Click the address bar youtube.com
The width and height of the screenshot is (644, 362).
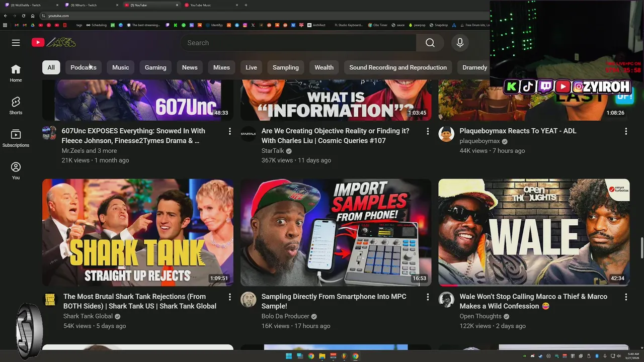[58, 16]
